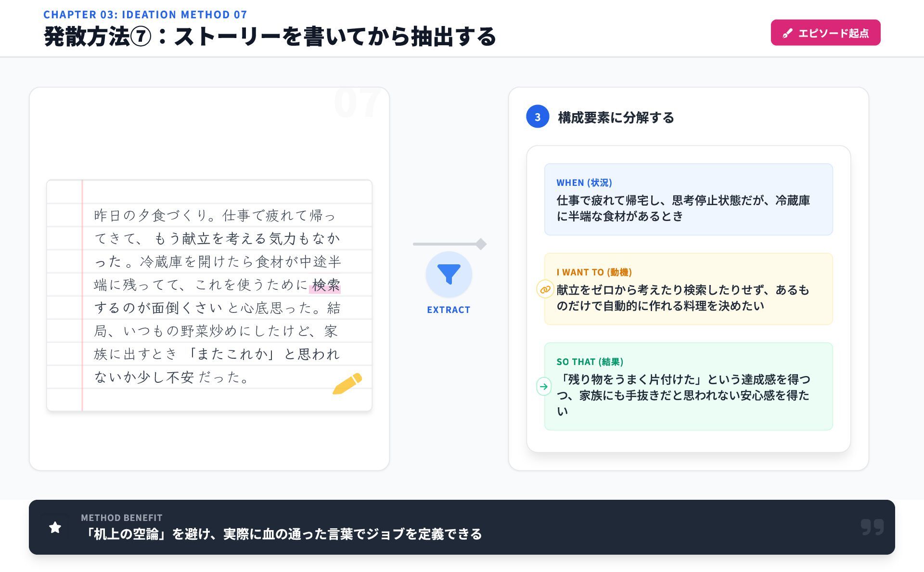This screenshot has width=924, height=572.
Task: Click the blue step number 3 circle
Action: click(x=538, y=117)
